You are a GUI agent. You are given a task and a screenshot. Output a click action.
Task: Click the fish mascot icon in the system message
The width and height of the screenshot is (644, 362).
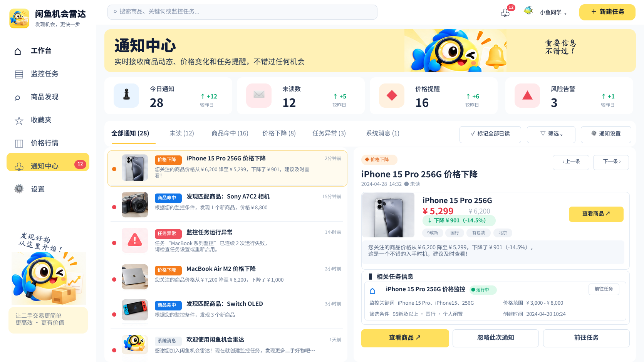135,344
